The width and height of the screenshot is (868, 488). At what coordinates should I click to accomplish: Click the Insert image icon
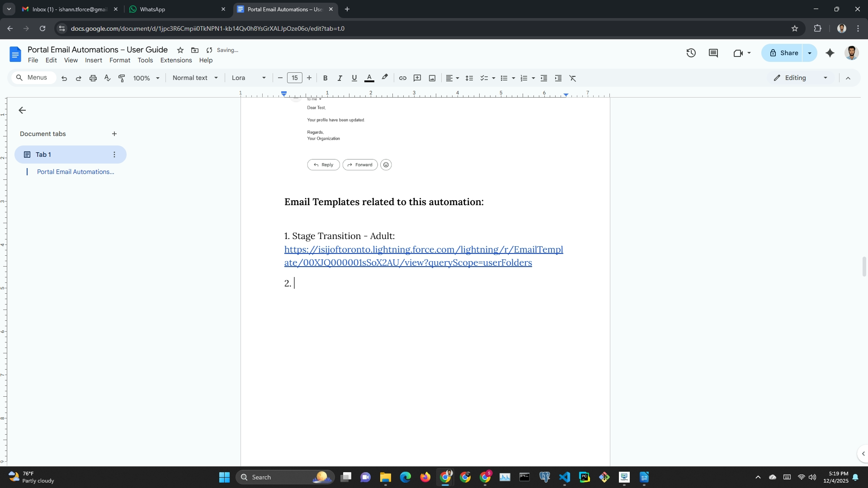[432, 78]
